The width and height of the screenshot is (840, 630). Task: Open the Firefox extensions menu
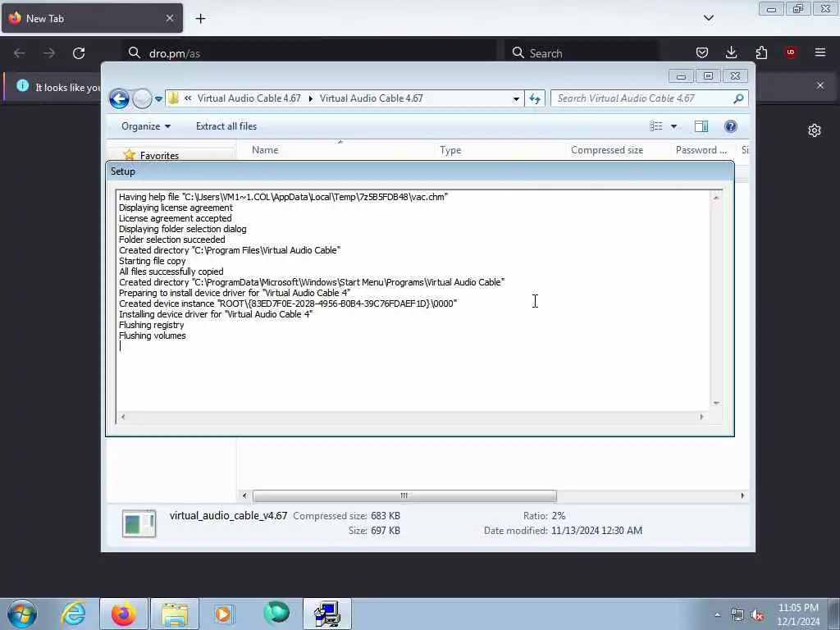pos(761,52)
